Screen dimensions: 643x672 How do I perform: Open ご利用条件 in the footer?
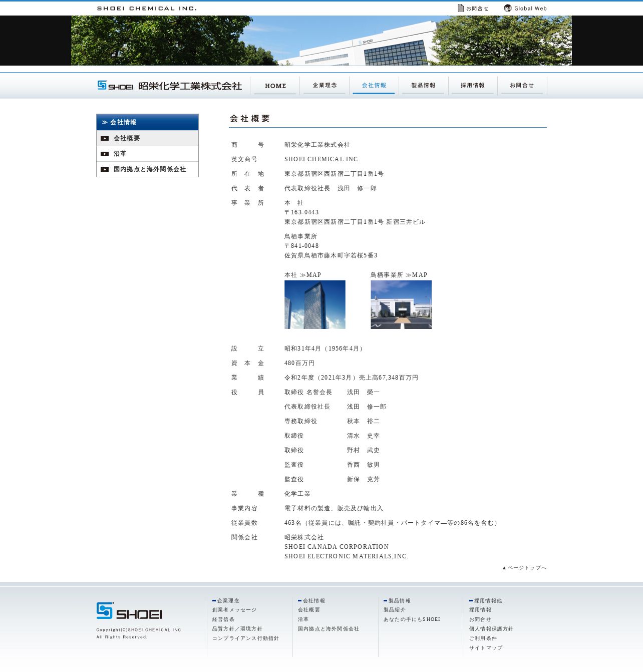[483, 638]
